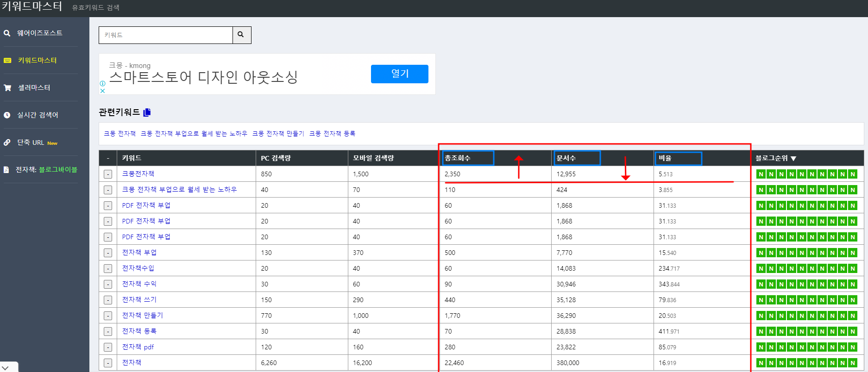Click the 실시간 검색어 clock icon
This screenshot has height=372, width=868.
pyautogui.click(x=7, y=115)
